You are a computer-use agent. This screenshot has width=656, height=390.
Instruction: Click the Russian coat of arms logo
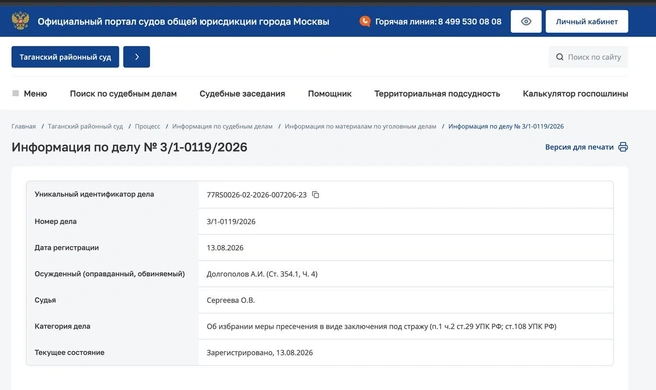click(x=20, y=21)
